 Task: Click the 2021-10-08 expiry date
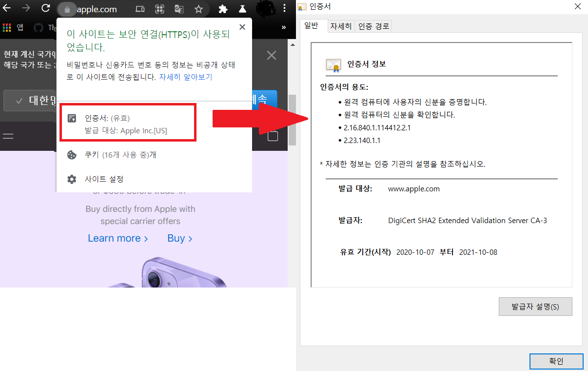[478, 252]
